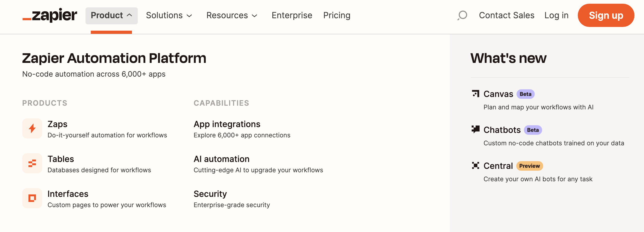Collapse the Product dropdown menu
The image size is (644, 232).
tap(111, 16)
